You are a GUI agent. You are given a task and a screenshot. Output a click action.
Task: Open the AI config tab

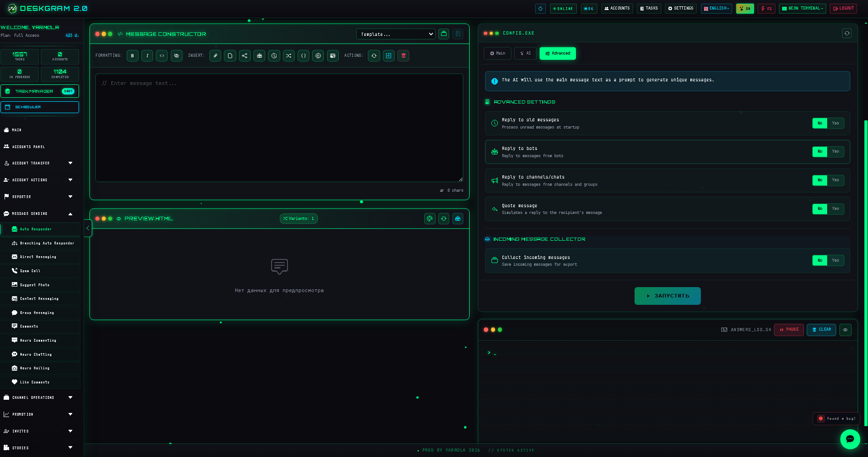tap(526, 53)
